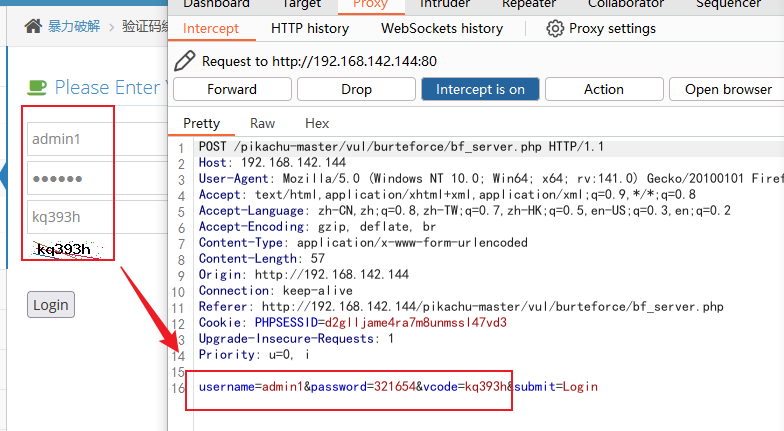Select the Pretty view tab
Viewport: 784px width, 431px height.
coord(202,124)
